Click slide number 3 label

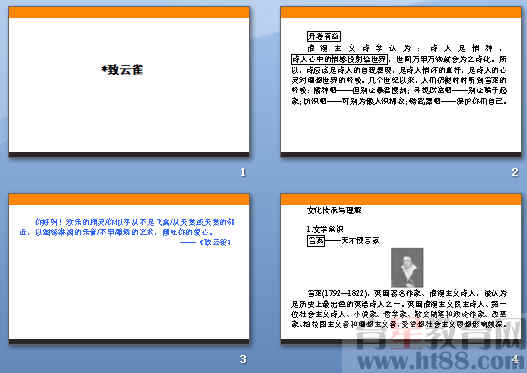(243, 359)
